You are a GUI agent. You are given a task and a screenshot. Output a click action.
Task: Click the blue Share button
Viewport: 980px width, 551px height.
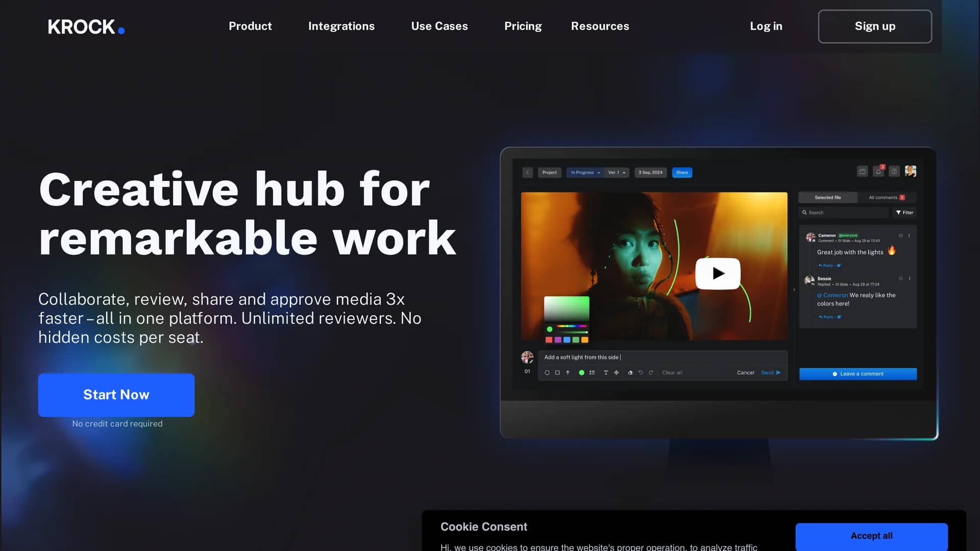[x=682, y=172]
